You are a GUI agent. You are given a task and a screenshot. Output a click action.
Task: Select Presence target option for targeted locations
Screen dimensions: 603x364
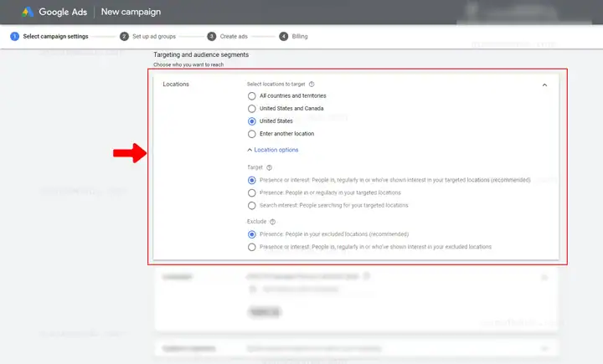point(251,193)
